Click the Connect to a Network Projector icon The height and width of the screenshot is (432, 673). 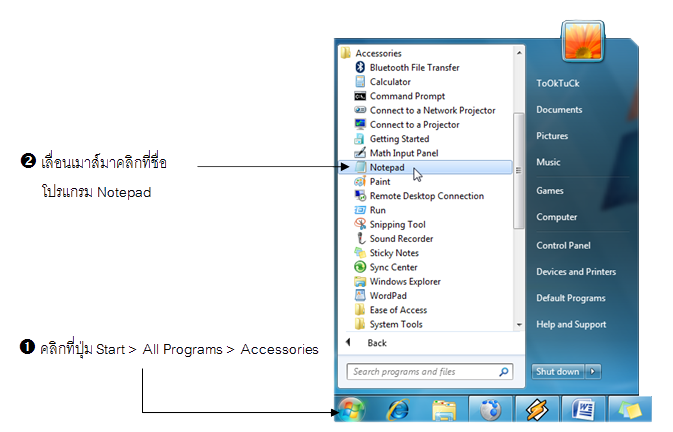pyautogui.click(x=360, y=110)
